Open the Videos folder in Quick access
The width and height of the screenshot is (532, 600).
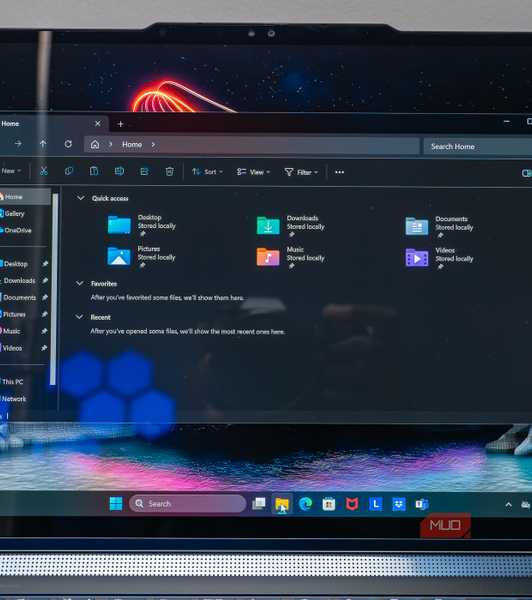click(439, 258)
